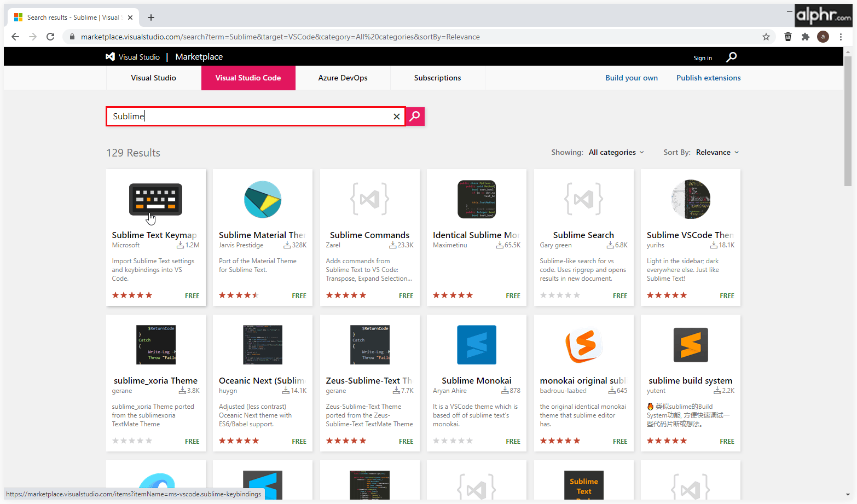Click the 129 Results text
Image resolution: width=857 pixels, height=504 pixels.
[134, 153]
